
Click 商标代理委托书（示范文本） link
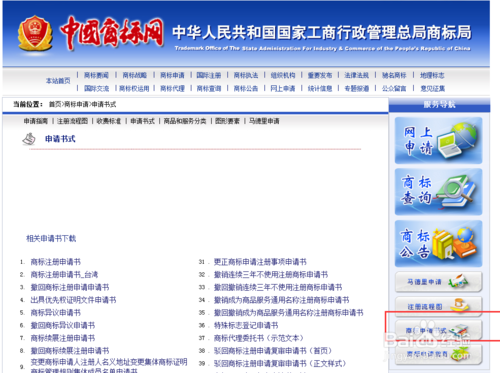(259, 338)
